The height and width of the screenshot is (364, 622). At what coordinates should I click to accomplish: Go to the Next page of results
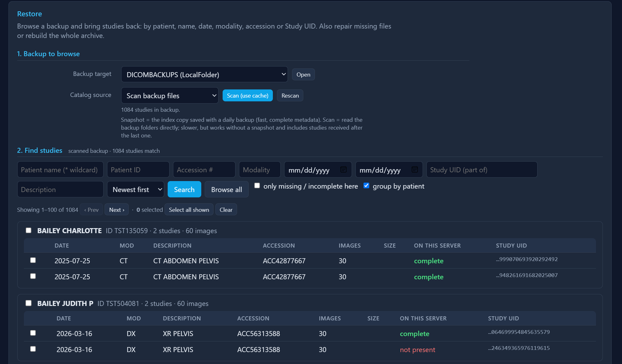coord(117,210)
